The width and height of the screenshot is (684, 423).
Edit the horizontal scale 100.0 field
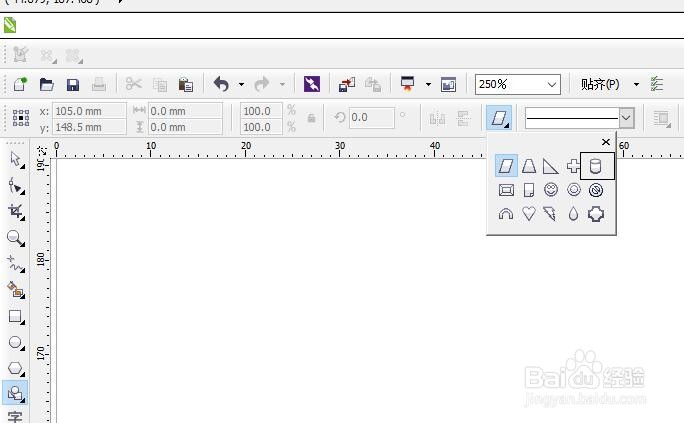coord(261,111)
